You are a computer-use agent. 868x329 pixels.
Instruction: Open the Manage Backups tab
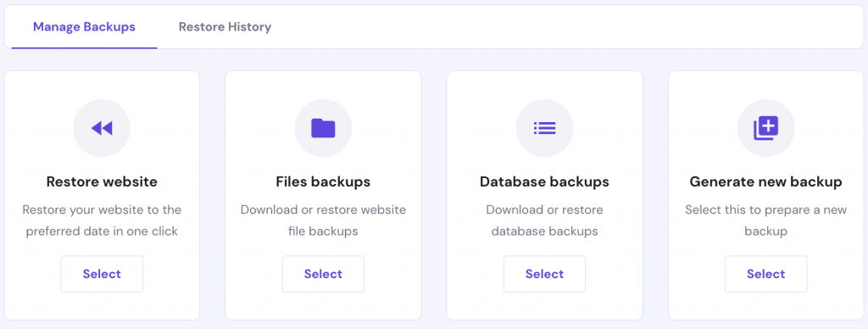(x=84, y=26)
